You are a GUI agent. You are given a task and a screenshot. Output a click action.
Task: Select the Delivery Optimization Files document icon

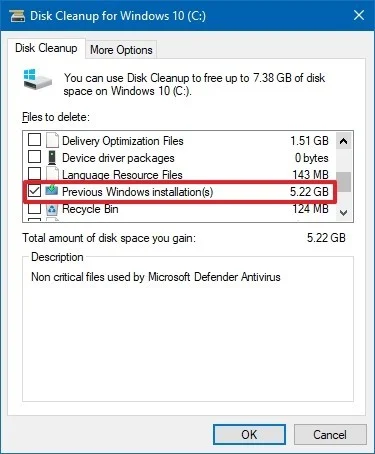point(52,140)
